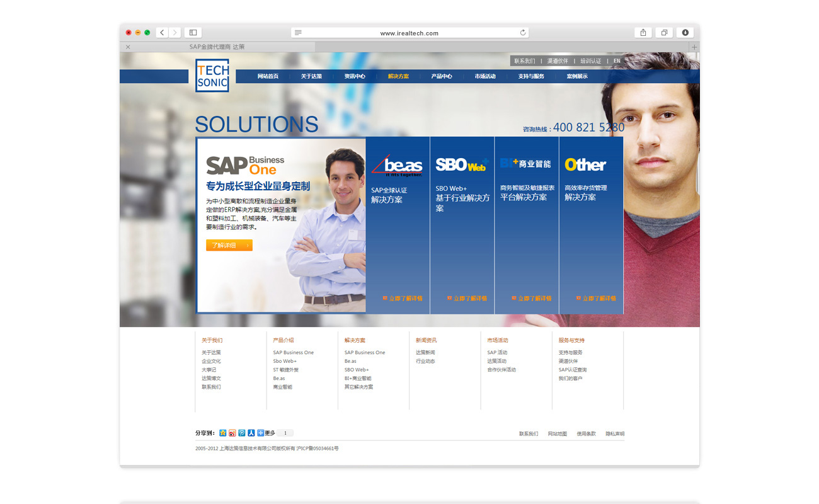Click 培训认证 in the top gray bar
This screenshot has height=504, width=819.
[591, 61]
